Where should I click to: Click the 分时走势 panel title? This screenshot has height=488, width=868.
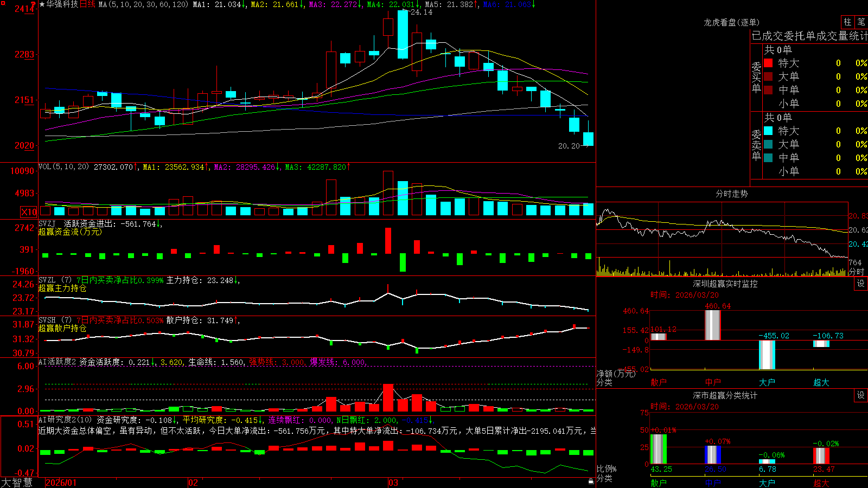tap(731, 194)
